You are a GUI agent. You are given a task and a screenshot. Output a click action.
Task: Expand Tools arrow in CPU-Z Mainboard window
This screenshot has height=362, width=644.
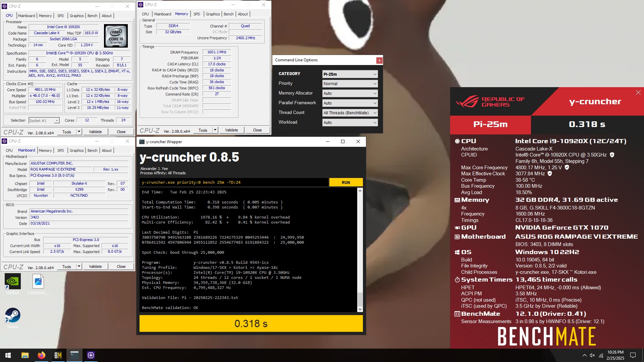(79, 266)
